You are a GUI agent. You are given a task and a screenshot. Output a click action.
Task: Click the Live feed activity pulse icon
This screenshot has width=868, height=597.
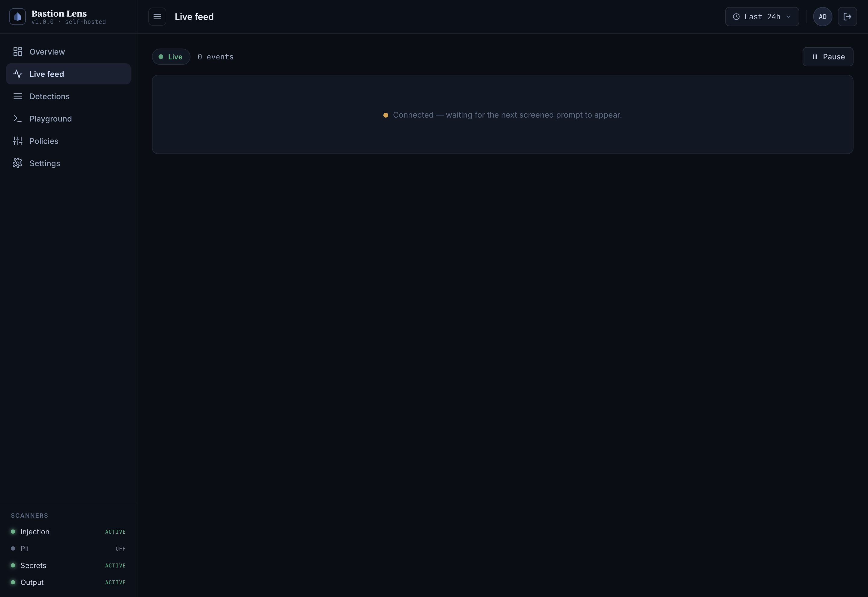pos(17,74)
